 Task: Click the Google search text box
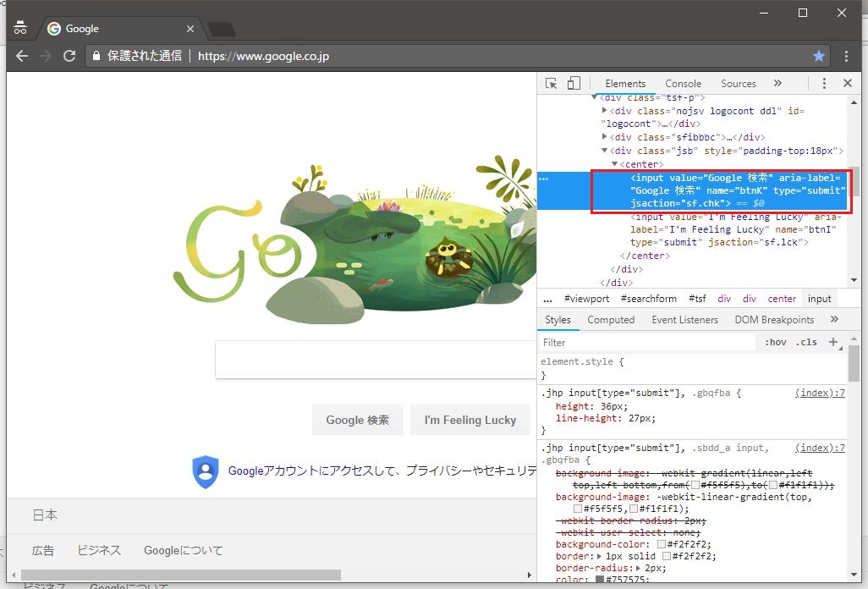376,360
